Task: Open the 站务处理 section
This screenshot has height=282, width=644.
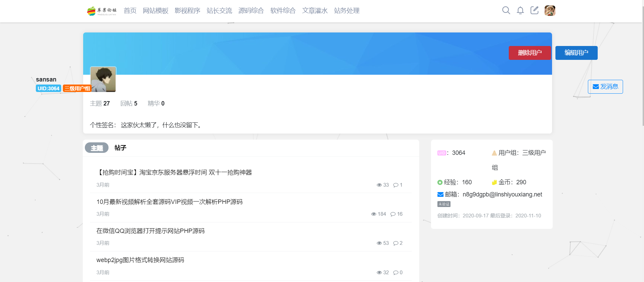Action: pos(347,11)
